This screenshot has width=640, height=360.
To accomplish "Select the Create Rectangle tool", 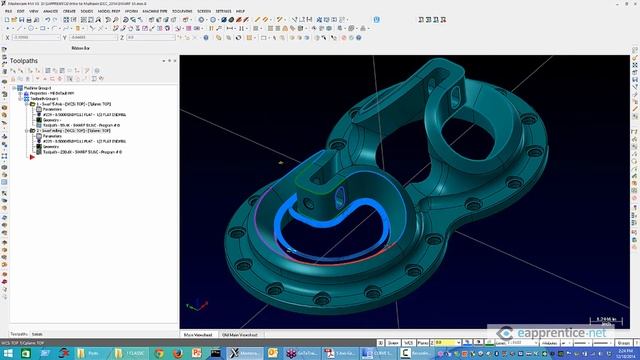I will [x=42, y=29].
